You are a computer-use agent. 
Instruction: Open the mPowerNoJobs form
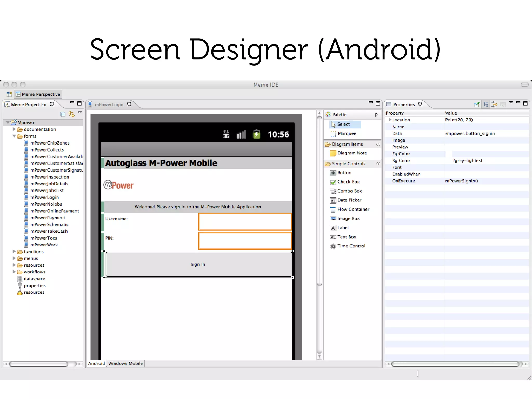point(46,204)
